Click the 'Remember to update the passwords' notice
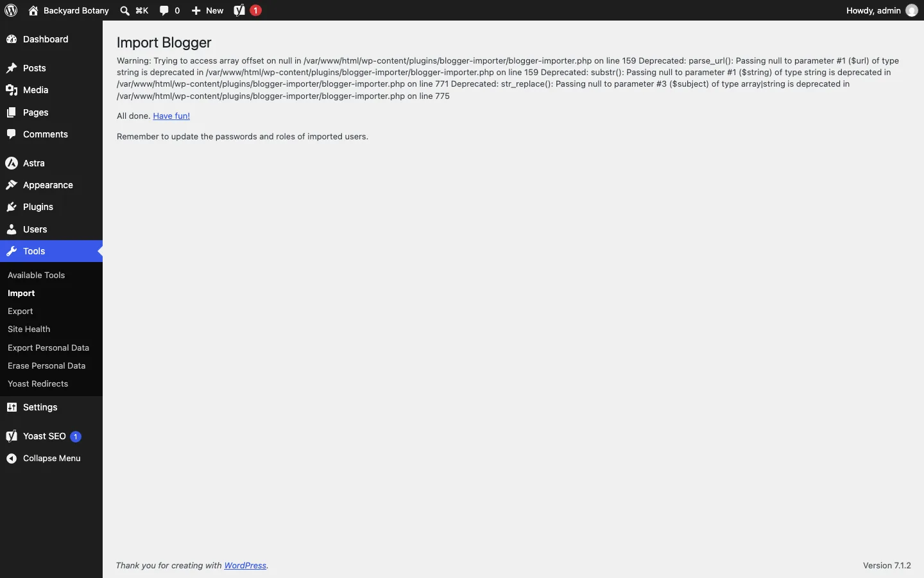This screenshot has width=924, height=578. click(x=243, y=137)
